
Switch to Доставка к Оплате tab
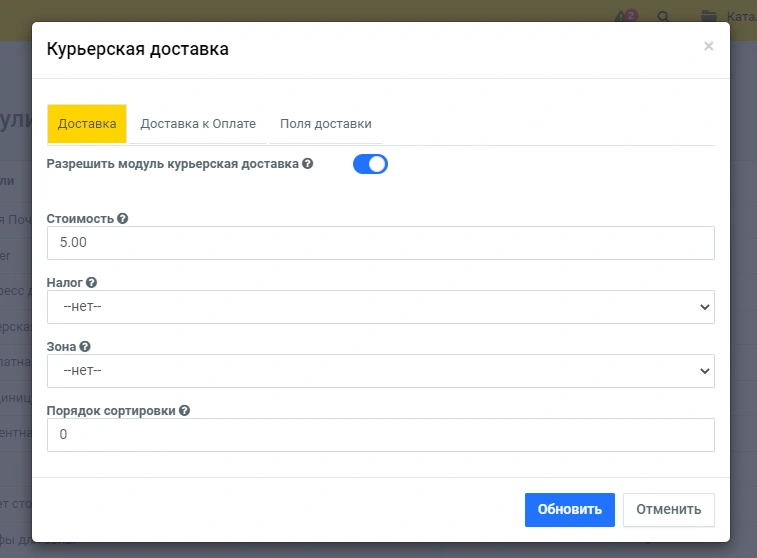coord(198,124)
